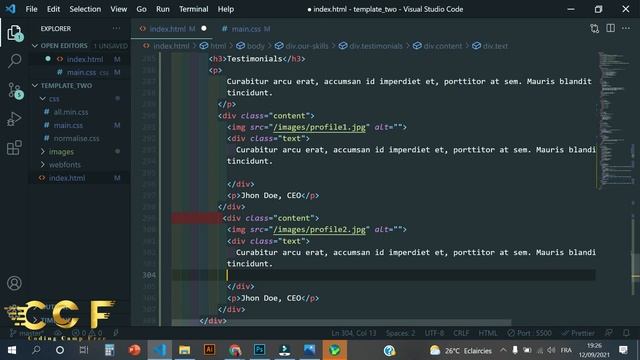Open the Explorer view in activity bar
640x360 pixels.
click(x=14, y=33)
